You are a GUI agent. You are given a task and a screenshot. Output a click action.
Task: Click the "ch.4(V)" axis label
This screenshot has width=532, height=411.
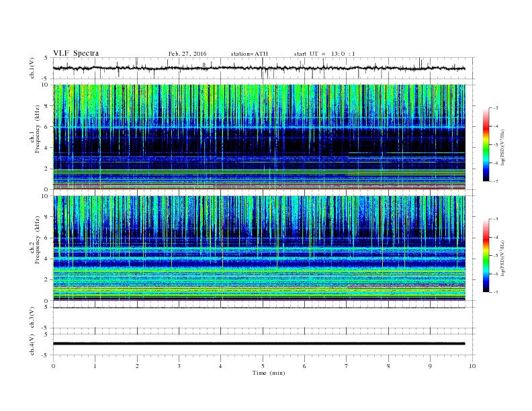click(x=32, y=345)
